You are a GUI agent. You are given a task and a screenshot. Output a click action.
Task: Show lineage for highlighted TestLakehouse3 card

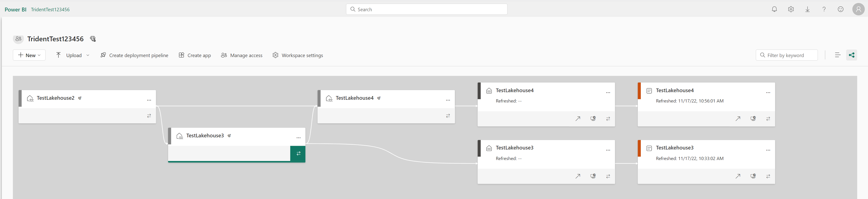[298, 154]
